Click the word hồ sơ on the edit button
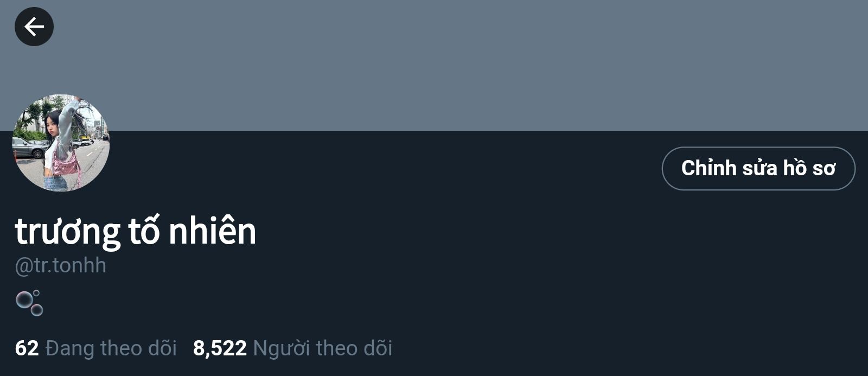The width and height of the screenshot is (868, 376). coord(809,168)
